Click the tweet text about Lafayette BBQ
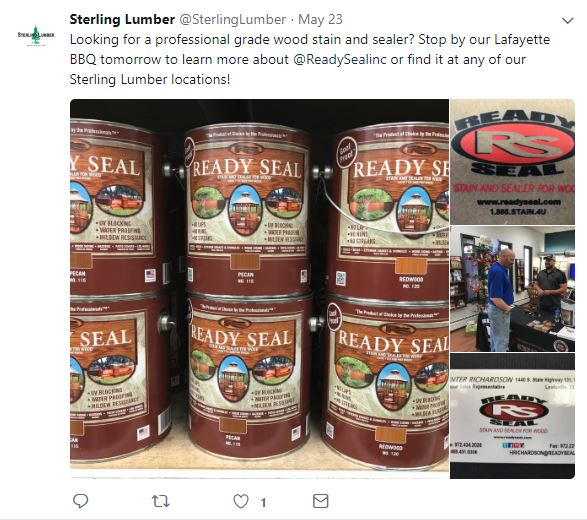This screenshot has width=587, height=520. 310,60
